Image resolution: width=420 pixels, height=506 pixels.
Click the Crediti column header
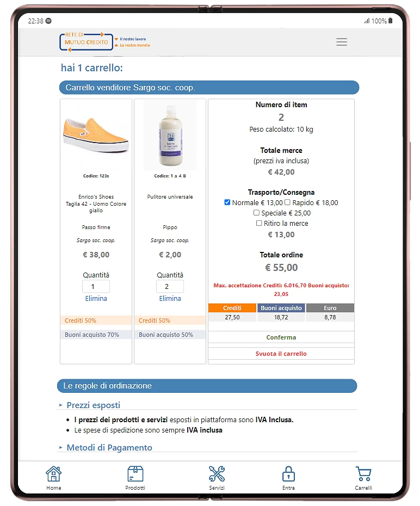[x=232, y=308]
